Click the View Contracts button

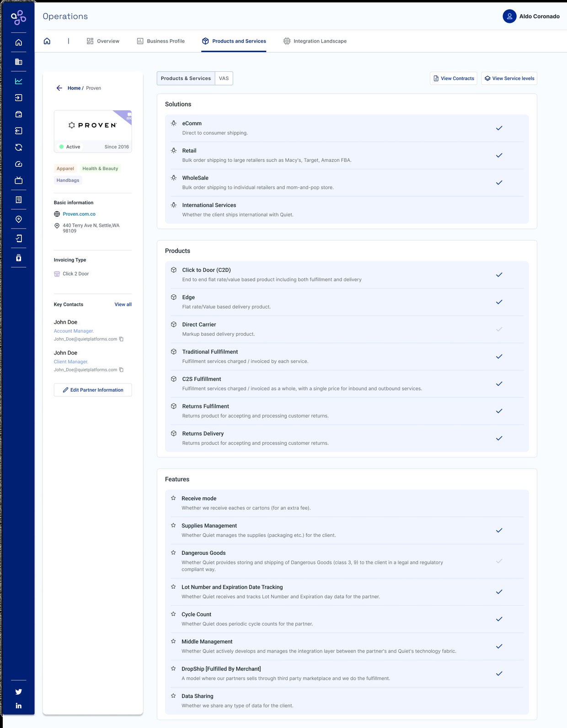coord(454,79)
